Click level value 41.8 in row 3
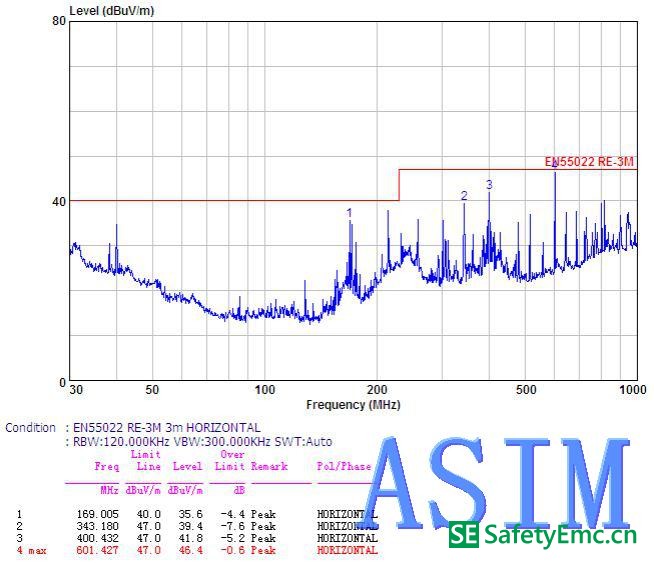Screen dimensions: 654x564 tap(191, 538)
